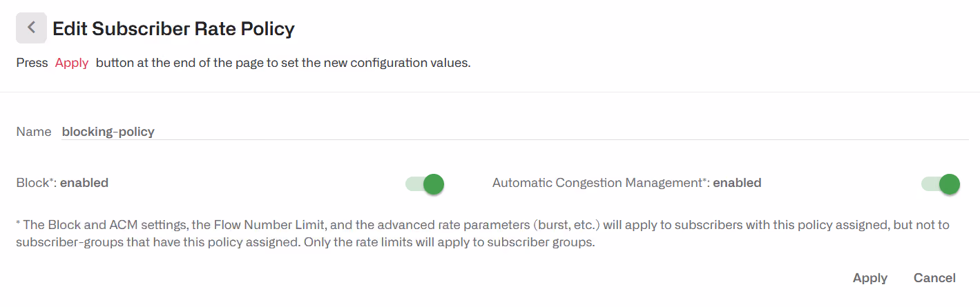The height and width of the screenshot is (307, 980).
Task: Disable the Block toggle switch
Action: 425,184
